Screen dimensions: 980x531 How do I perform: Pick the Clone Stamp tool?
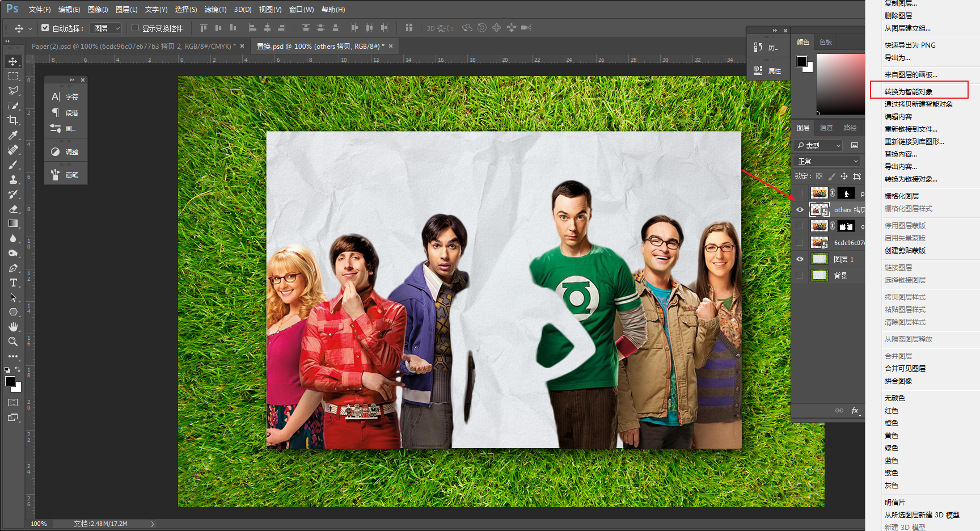click(12, 179)
